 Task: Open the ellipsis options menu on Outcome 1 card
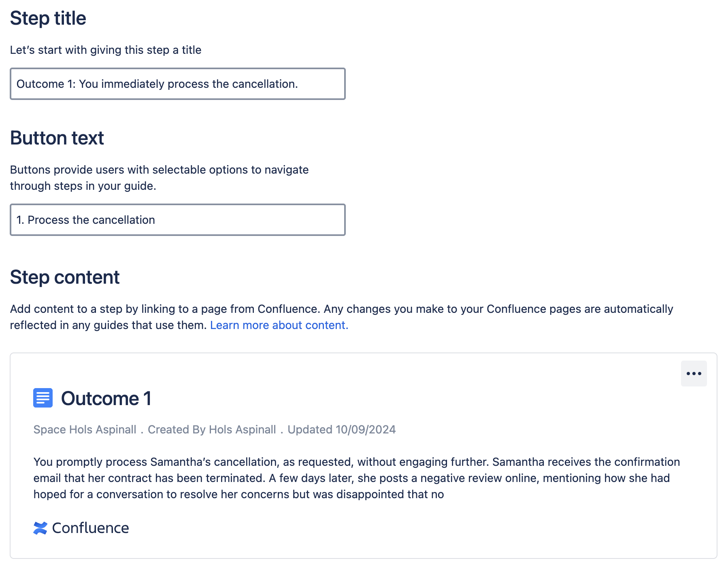click(694, 374)
